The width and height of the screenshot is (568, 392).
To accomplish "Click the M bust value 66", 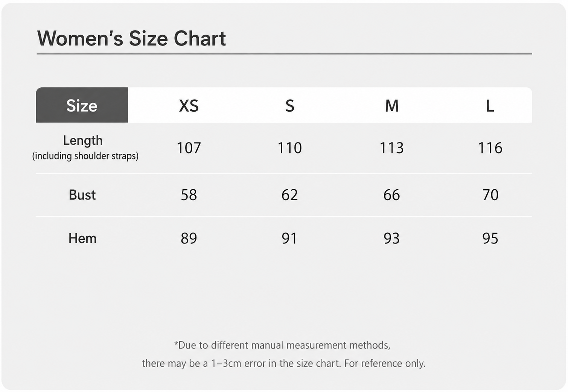I will pos(391,195).
